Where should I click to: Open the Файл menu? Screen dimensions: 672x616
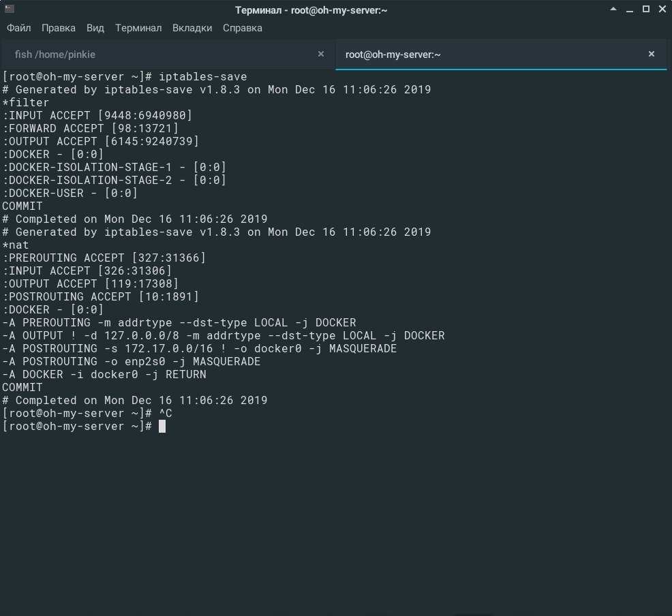click(x=19, y=28)
